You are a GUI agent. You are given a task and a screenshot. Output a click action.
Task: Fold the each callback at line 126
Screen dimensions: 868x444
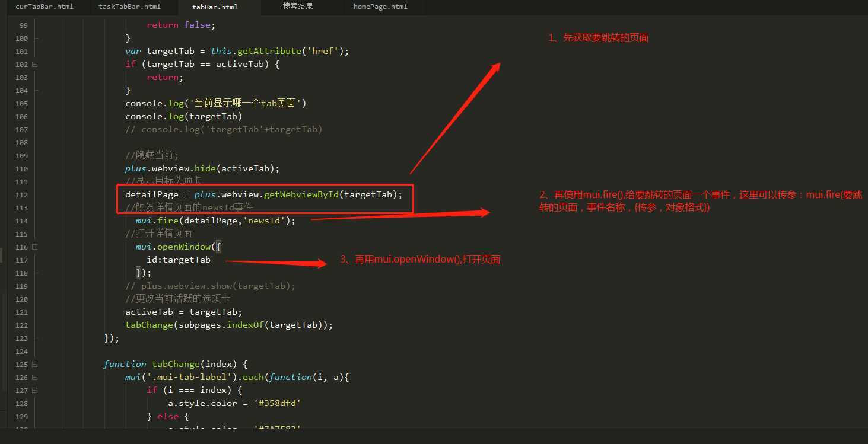click(34, 377)
